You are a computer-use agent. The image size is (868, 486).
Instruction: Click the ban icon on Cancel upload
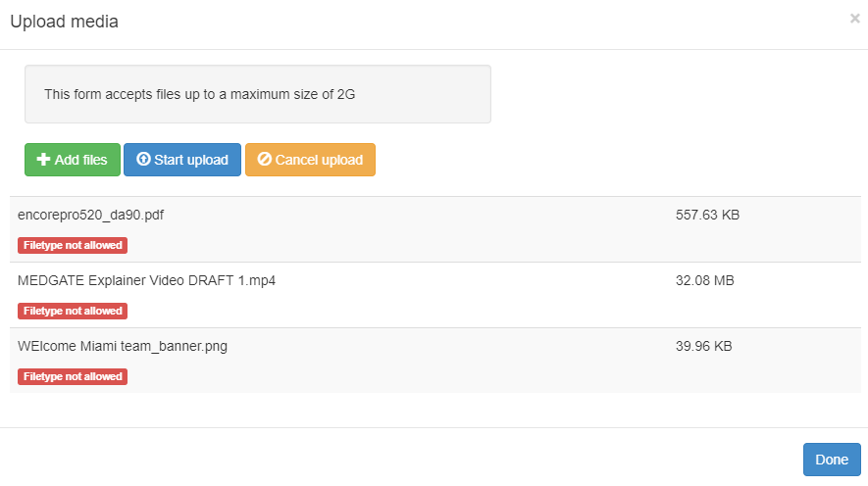(265, 160)
